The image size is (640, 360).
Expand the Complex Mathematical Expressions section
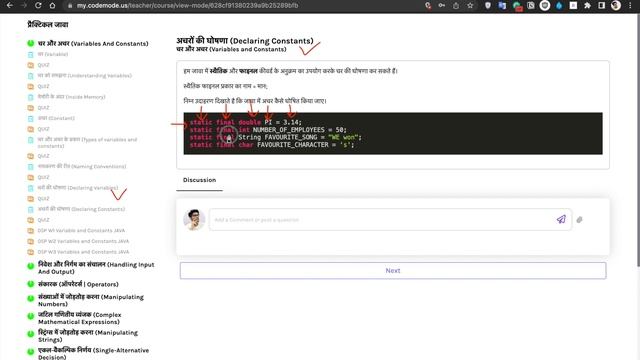click(80, 318)
